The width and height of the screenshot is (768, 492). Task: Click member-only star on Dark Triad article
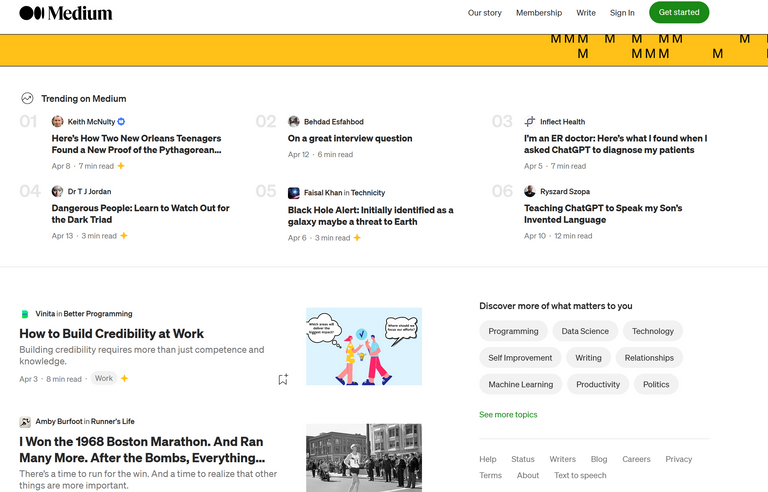click(124, 236)
